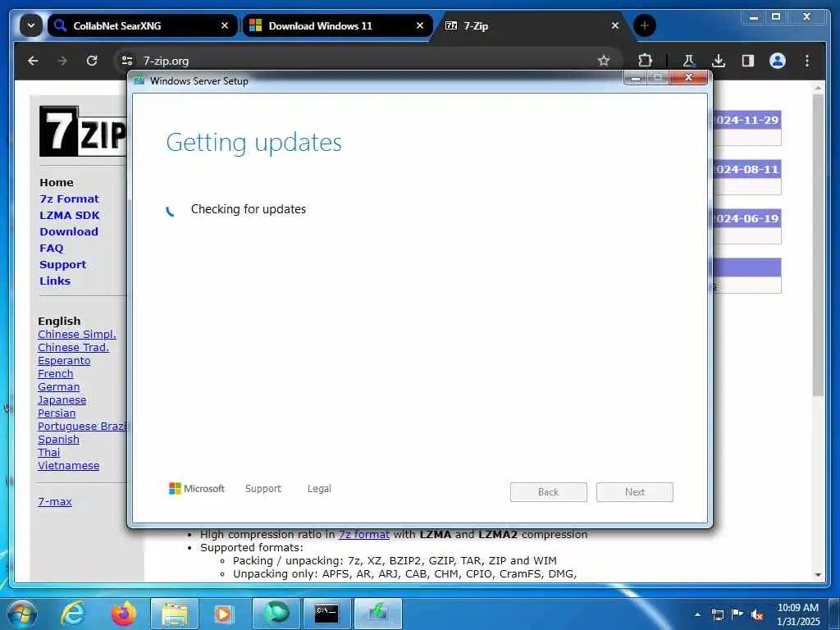Open a new browser tab
The image size is (840, 630).
645,25
